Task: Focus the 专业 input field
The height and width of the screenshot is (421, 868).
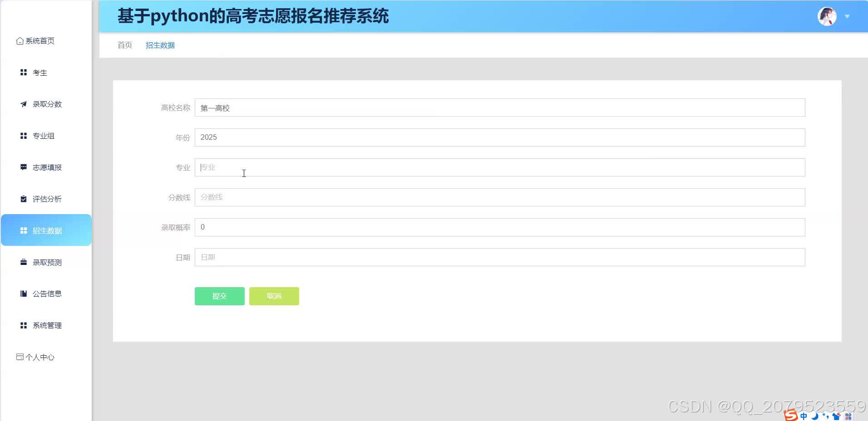Action: 500,167
